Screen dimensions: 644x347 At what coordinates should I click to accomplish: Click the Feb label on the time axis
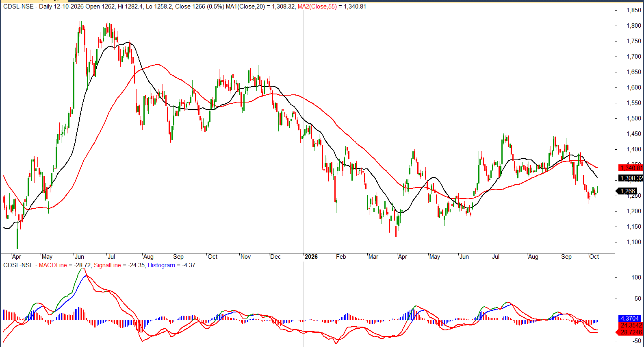(x=341, y=257)
